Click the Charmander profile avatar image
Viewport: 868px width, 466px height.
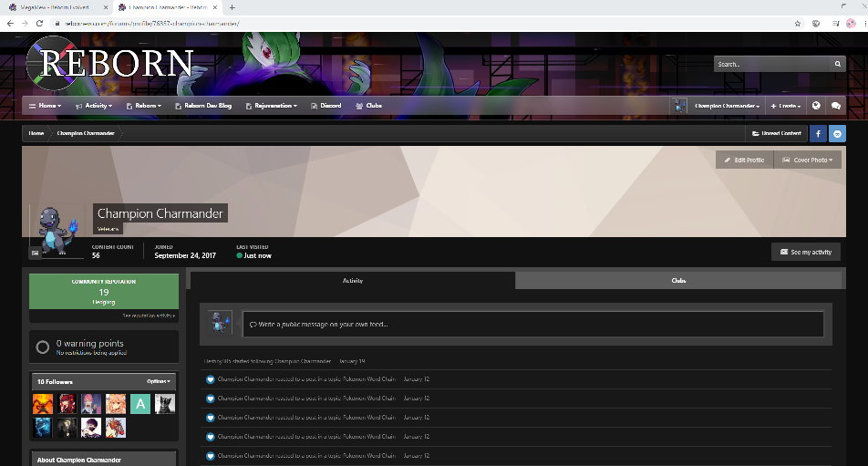[57, 232]
